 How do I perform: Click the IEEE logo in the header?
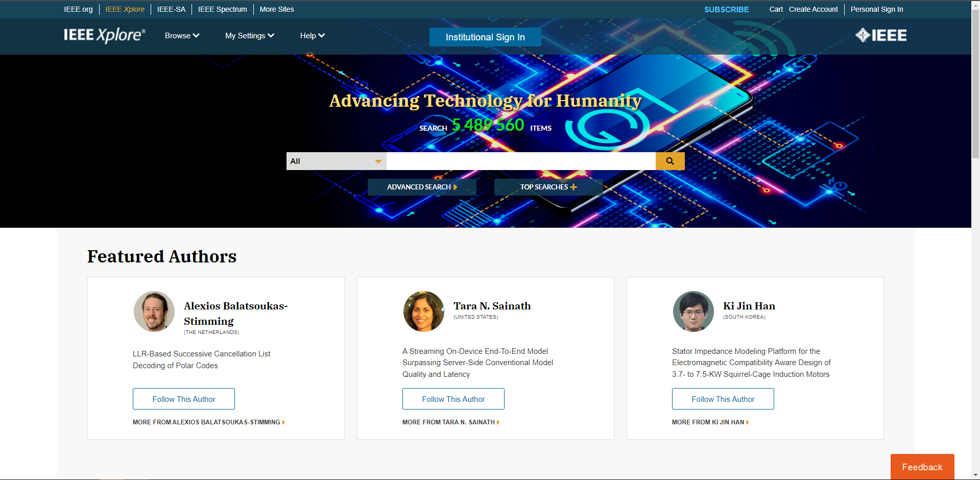tap(881, 35)
